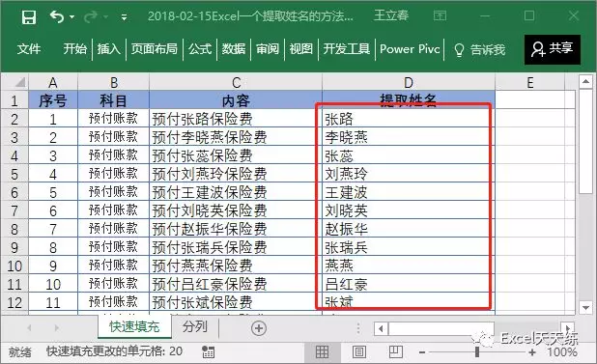Add a new sheet with plus button
The width and height of the screenshot is (597, 364).
pyautogui.click(x=259, y=328)
